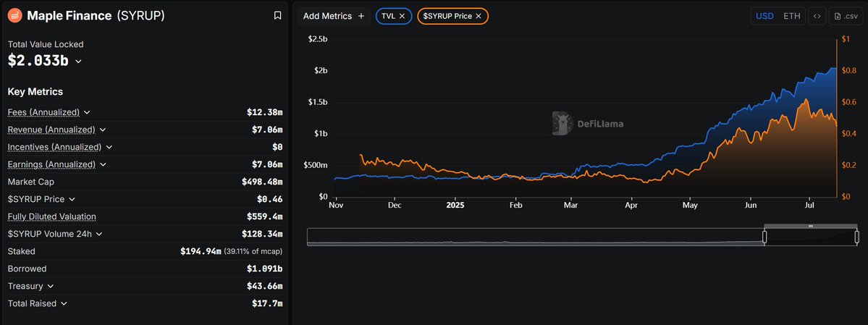Image resolution: width=868 pixels, height=325 pixels.
Task: Click the $1 right axis label
Action: 846,39
